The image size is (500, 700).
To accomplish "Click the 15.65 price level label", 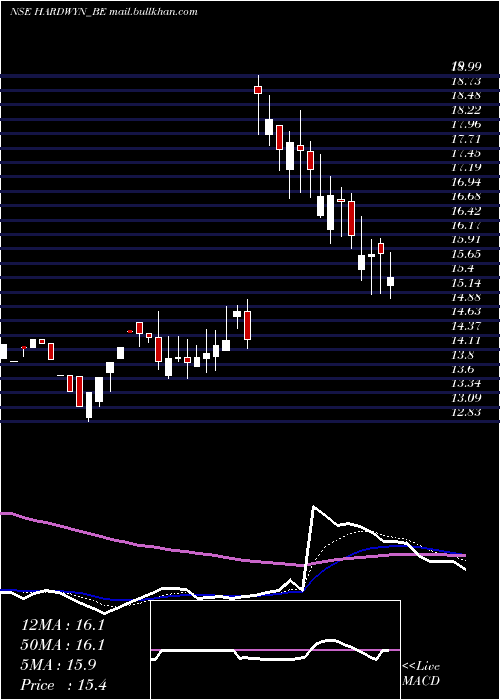I will click(x=466, y=254).
